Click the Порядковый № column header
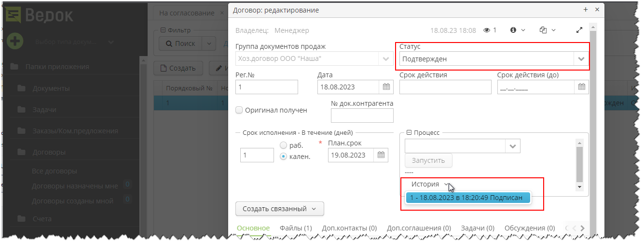Image resolution: width=644 pixels, height=244 pixels. point(189,88)
